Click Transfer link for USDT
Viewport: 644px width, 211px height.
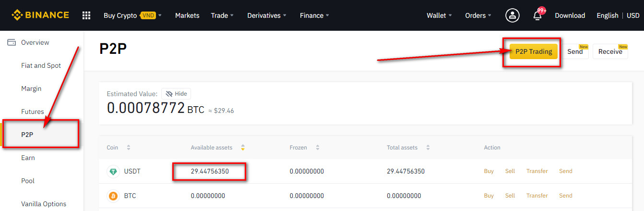(537, 171)
